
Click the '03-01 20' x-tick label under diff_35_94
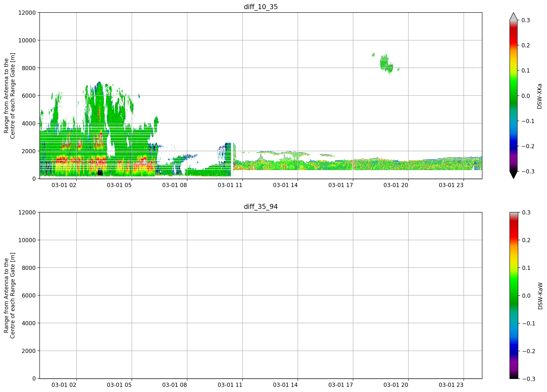(x=396, y=385)
